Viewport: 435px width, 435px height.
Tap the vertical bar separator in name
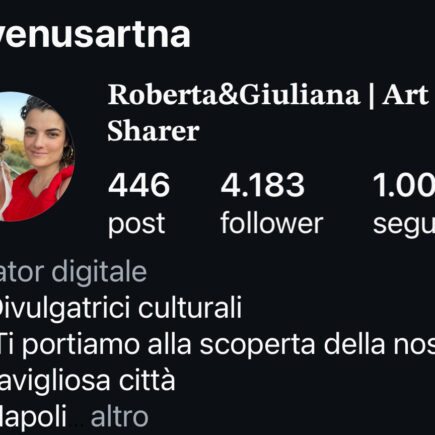(x=371, y=96)
